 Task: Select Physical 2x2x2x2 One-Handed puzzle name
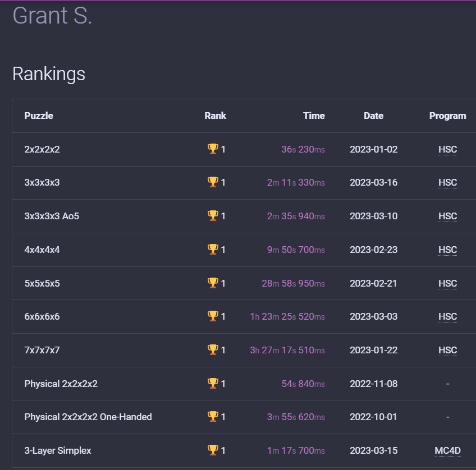point(88,417)
